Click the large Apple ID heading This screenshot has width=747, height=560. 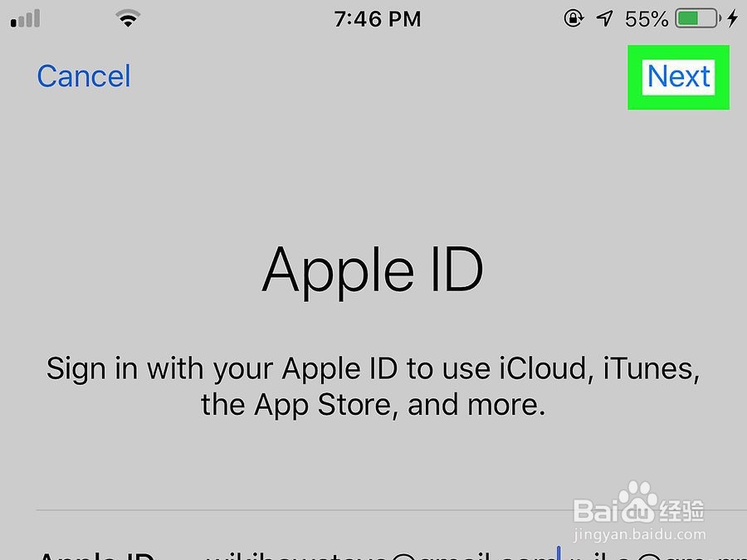pyautogui.click(x=373, y=271)
